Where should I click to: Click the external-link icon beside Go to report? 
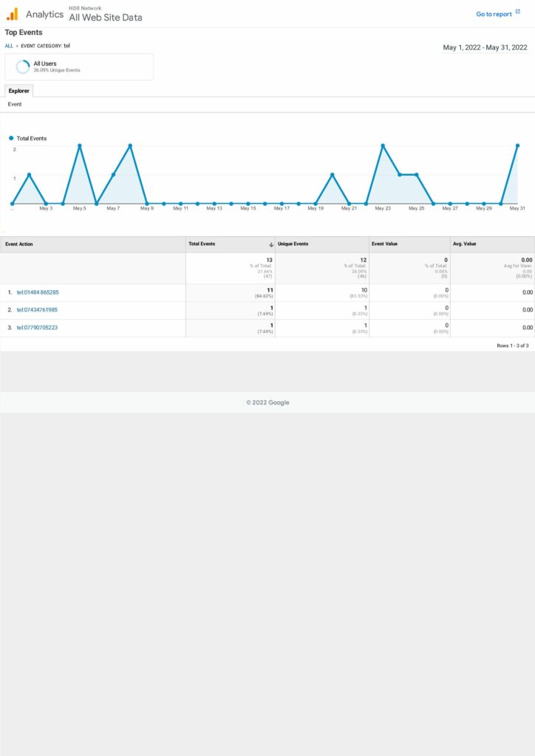[518, 14]
